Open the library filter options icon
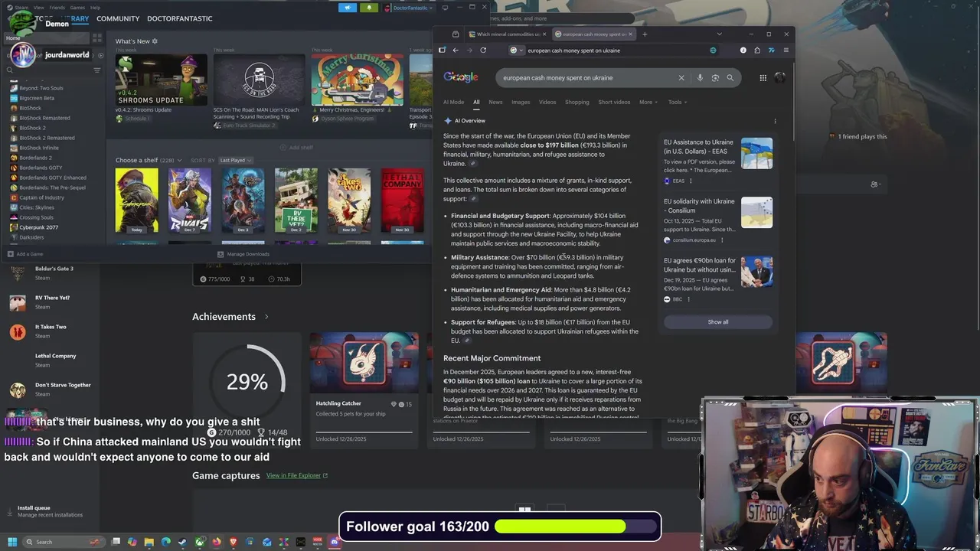This screenshot has width=980, height=551. click(x=96, y=70)
